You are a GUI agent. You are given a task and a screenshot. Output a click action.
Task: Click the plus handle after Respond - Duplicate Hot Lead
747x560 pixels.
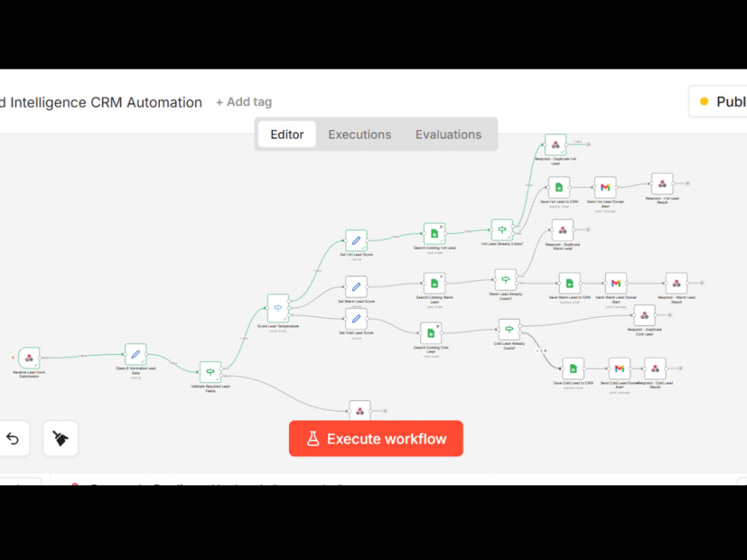(589, 144)
